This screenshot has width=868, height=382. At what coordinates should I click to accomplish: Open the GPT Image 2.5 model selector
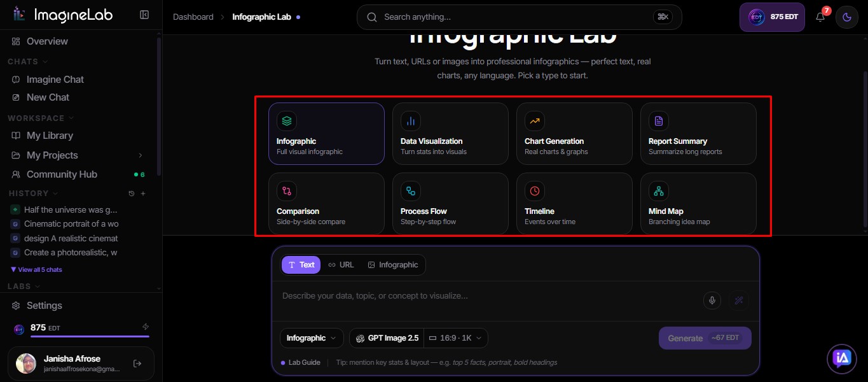point(387,338)
